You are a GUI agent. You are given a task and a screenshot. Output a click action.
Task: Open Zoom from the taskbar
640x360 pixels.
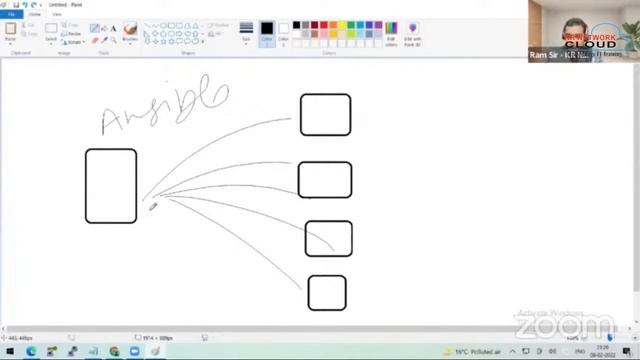(x=135, y=351)
